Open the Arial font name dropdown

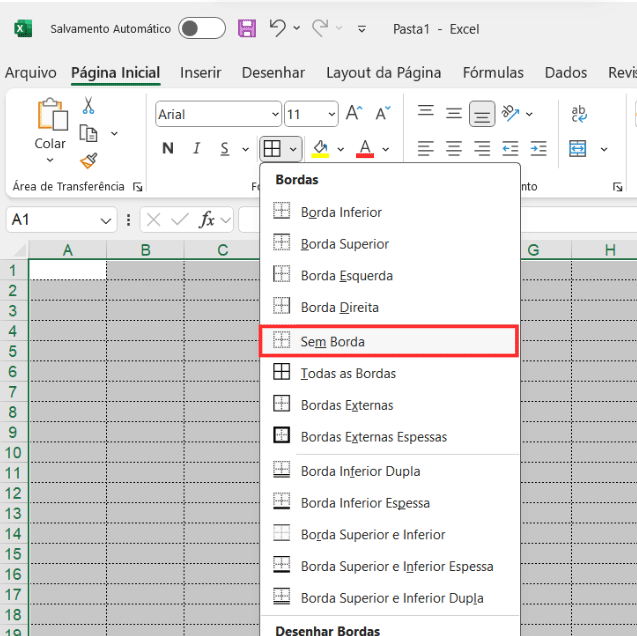273,115
